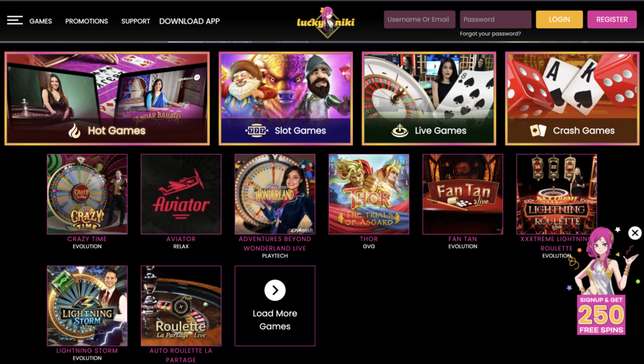The height and width of the screenshot is (364, 644).
Task: Click Download App link
Action: tap(189, 21)
